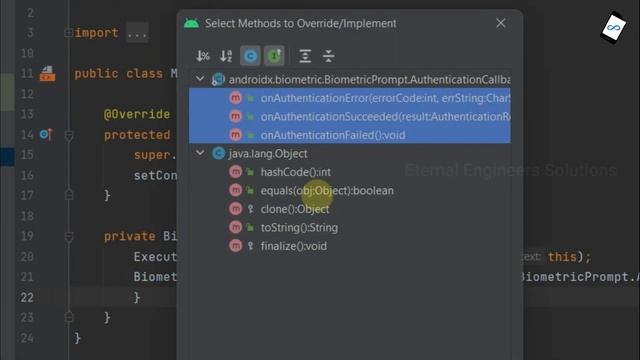This screenshot has width=640, height=360.
Task: Click the Android icon in dialog title
Action: click(x=191, y=23)
